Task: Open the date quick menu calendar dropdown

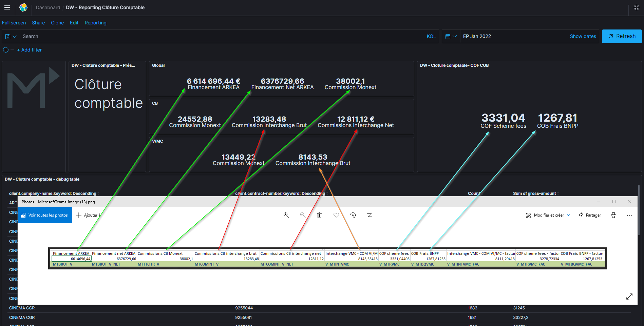Action: coord(451,36)
